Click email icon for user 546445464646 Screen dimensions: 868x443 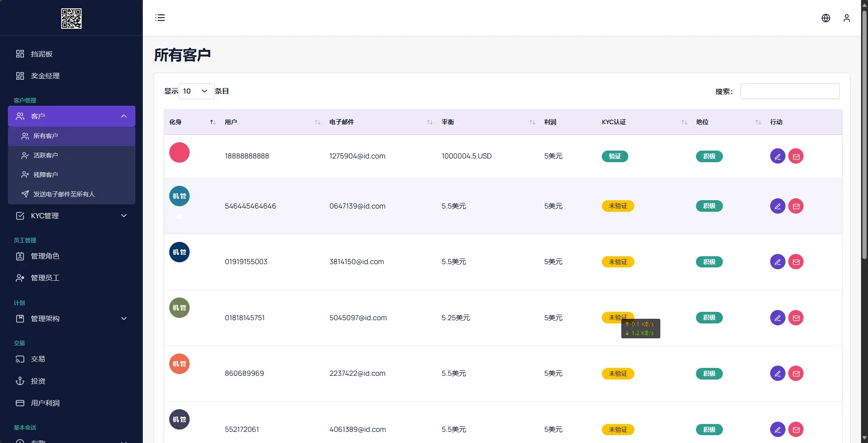(x=796, y=206)
